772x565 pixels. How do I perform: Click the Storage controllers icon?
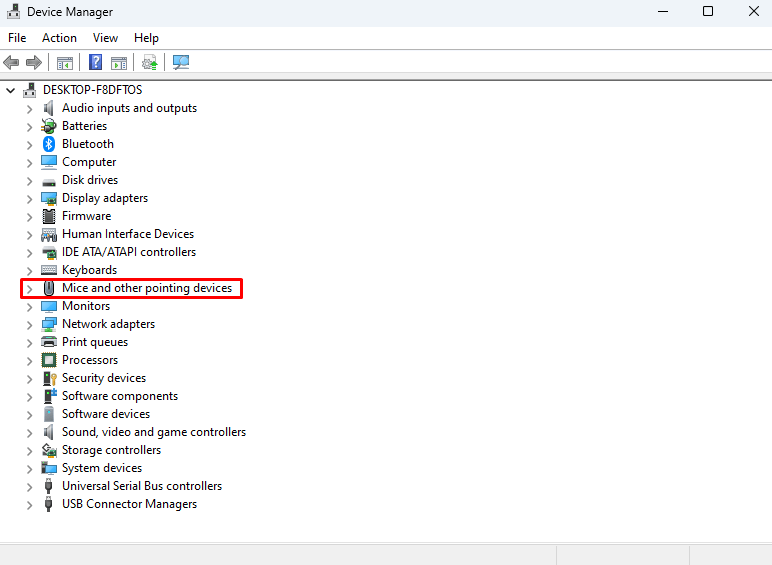click(49, 450)
